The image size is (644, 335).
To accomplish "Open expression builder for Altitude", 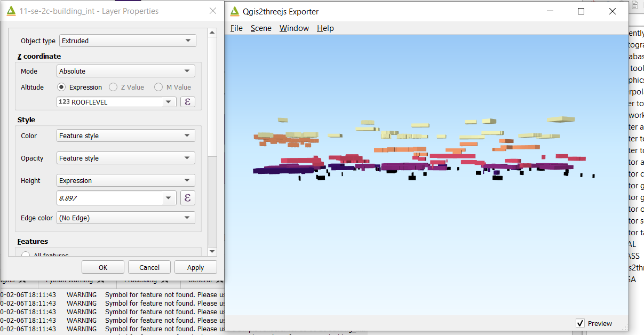I will (187, 101).
